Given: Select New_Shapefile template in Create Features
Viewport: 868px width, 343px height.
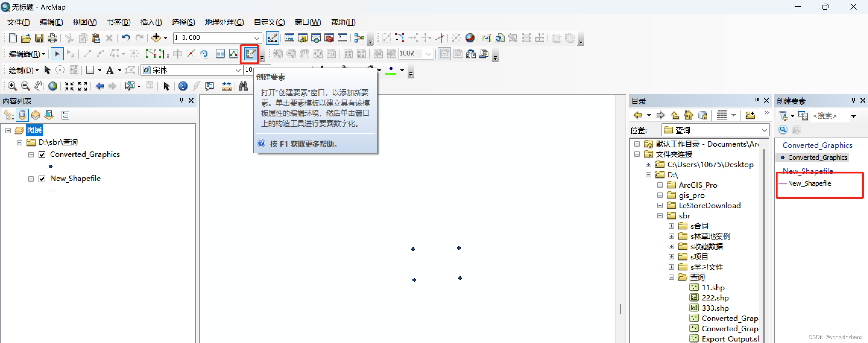Looking at the screenshot, I should [x=810, y=183].
